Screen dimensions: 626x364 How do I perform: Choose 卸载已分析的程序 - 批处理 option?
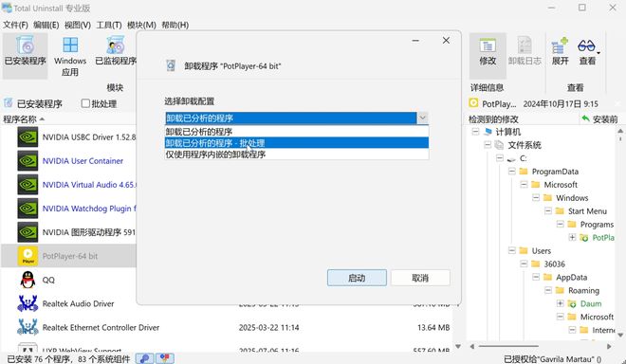click(297, 143)
